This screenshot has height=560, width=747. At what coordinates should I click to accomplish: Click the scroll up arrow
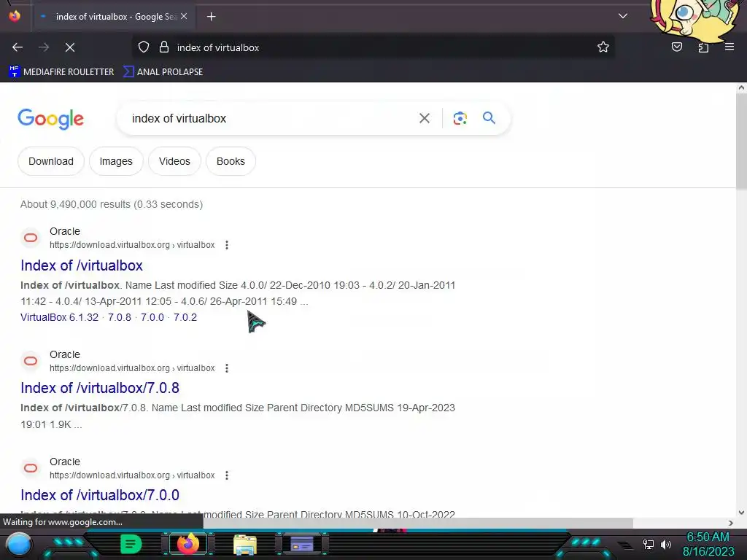click(741, 87)
